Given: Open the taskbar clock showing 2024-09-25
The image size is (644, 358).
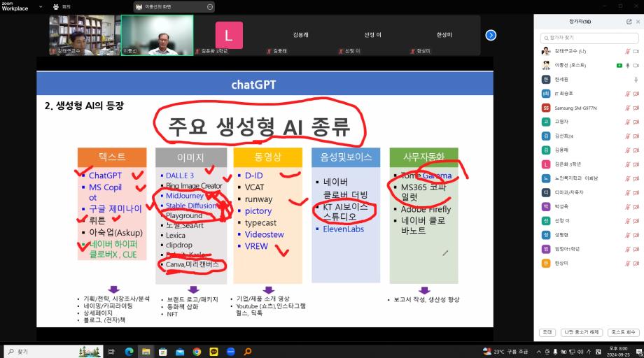Looking at the screenshot, I should (x=617, y=352).
